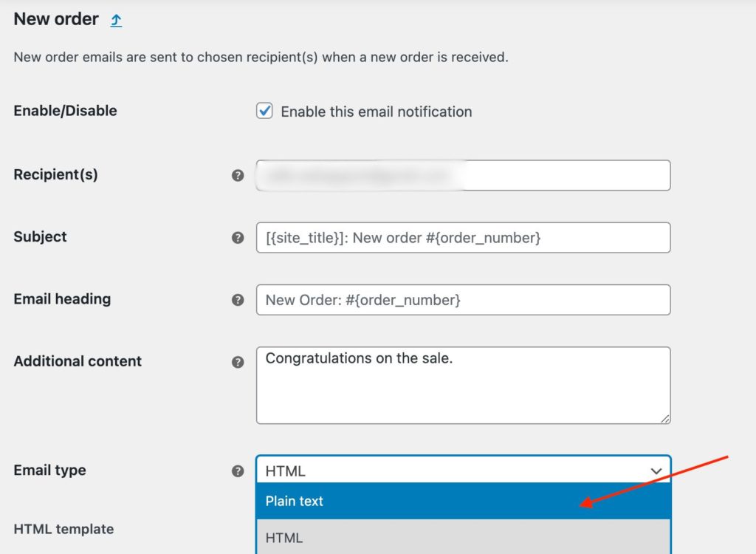Image resolution: width=756 pixels, height=554 pixels.
Task: Click the Subject field help icon
Action: click(238, 237)
